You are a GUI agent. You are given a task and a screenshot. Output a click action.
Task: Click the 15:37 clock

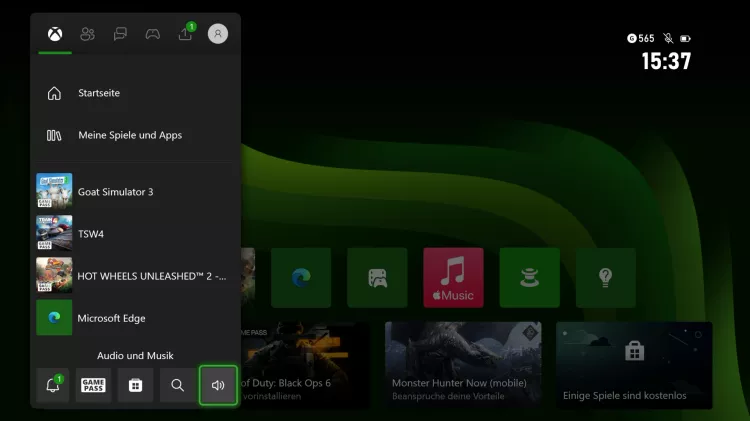(x=666, y=61)
